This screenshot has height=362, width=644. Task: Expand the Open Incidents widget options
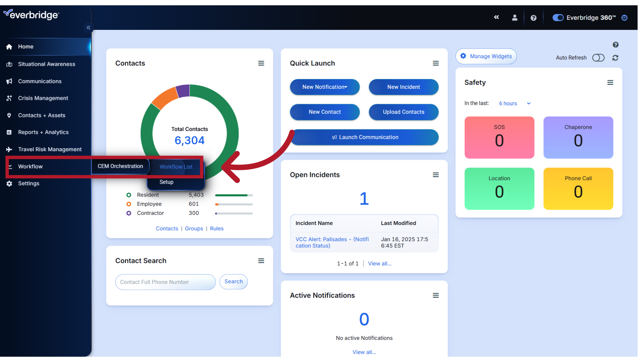(436, 175)
